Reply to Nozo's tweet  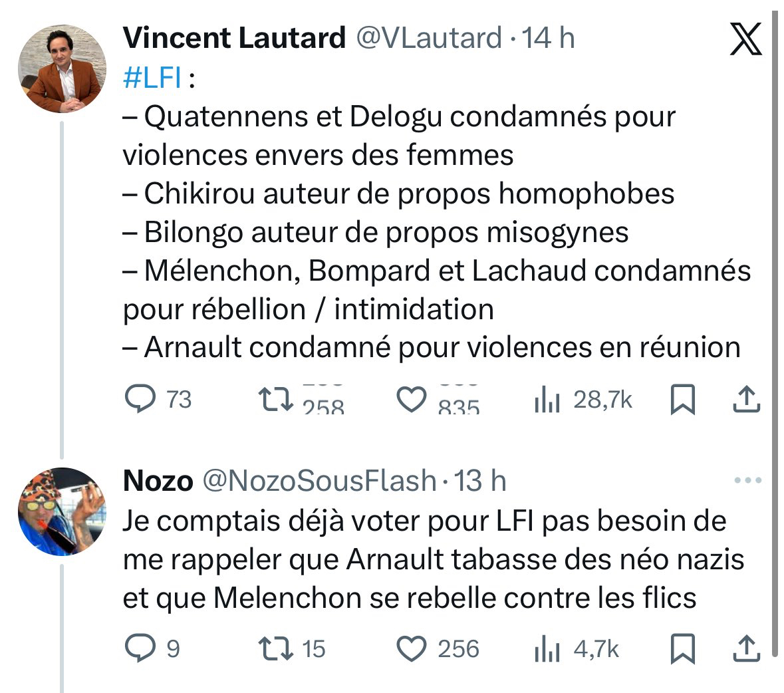click(140, 648)
